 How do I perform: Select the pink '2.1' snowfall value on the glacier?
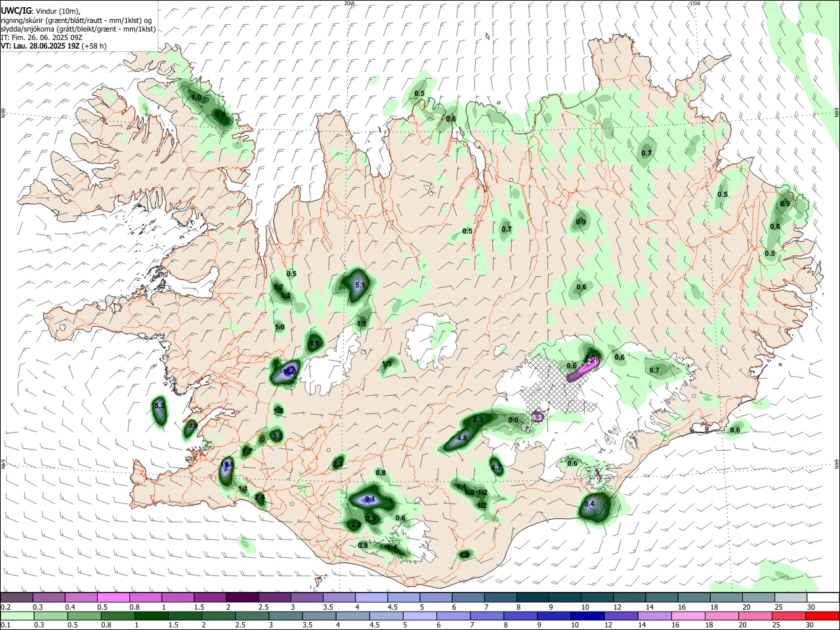(x=592, y=361)
